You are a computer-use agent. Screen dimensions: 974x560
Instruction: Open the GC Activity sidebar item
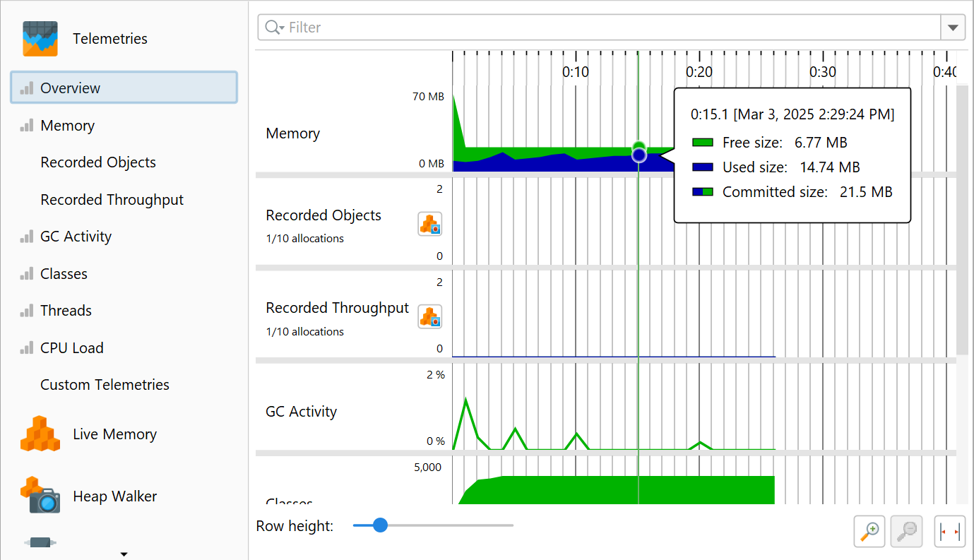tap(76, 237)
